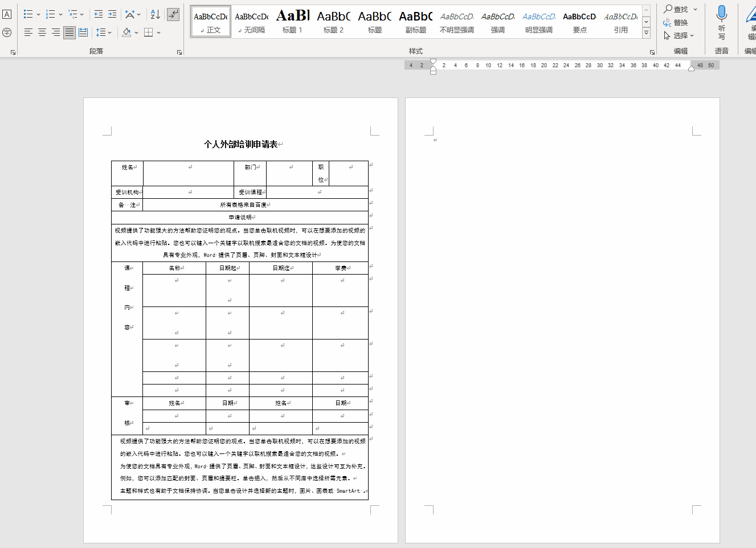Click 所有表格来自百度 text

[x=243, y=205]
